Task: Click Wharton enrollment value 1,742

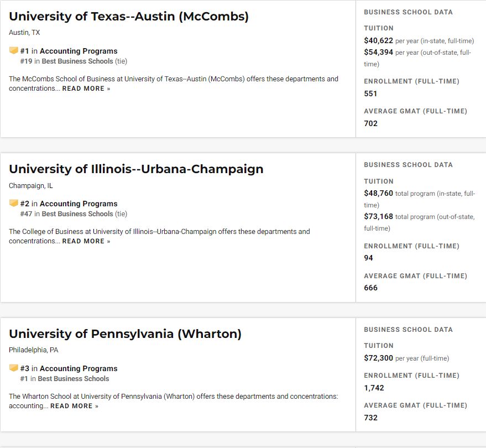Action: point(374,388)
